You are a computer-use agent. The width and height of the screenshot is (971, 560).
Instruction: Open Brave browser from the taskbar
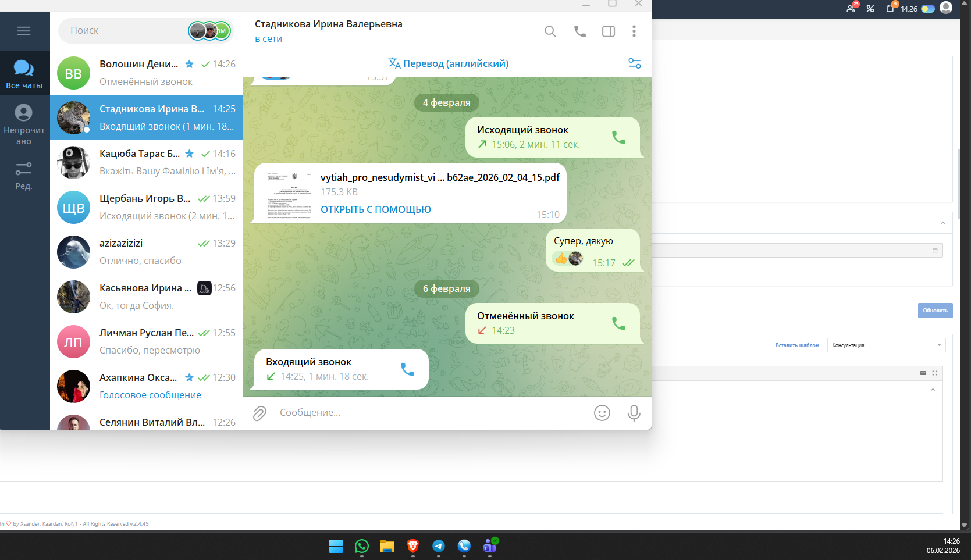pyautogui.click(x=413, y=546)
